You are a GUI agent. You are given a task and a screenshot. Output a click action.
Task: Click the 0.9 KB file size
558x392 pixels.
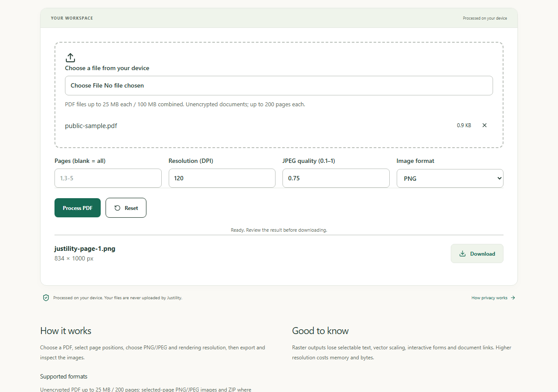click(x=464, y=125)
